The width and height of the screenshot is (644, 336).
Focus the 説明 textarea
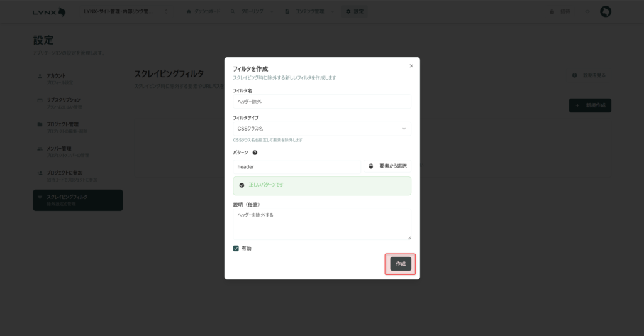point(322,224)
